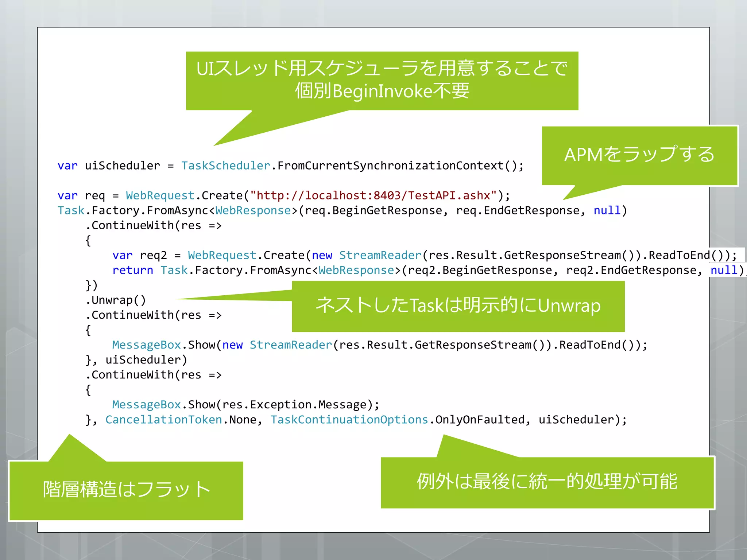Click the 'APMをラップする' callout
Screen dimensions: 747x560
(x=639, y=155)
